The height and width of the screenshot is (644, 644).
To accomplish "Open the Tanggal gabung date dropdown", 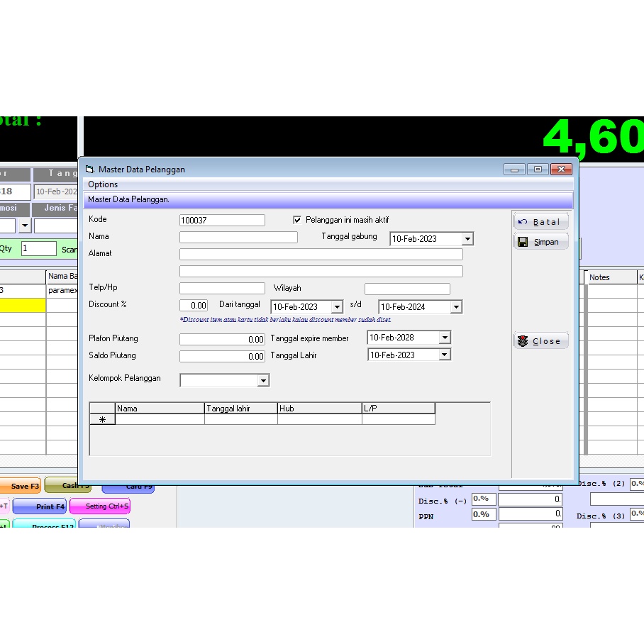I will click(467, 239).
